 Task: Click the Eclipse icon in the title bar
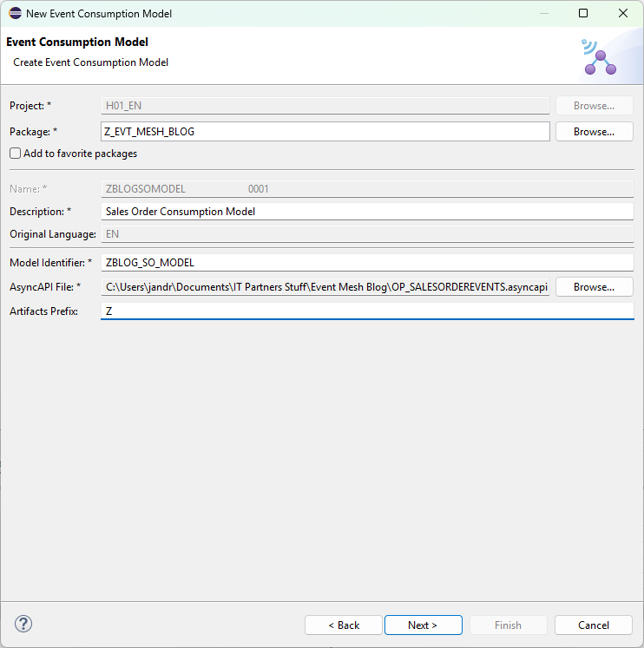coord(15,14)
